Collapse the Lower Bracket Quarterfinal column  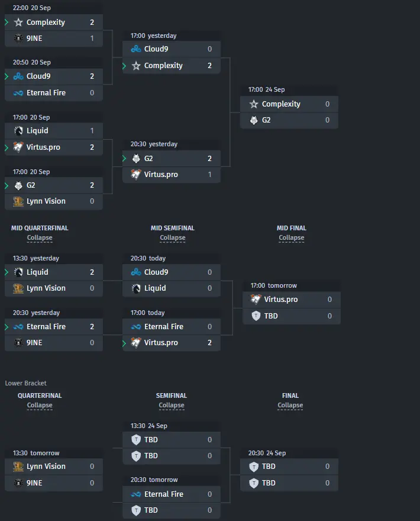click(x=40, y=405)
